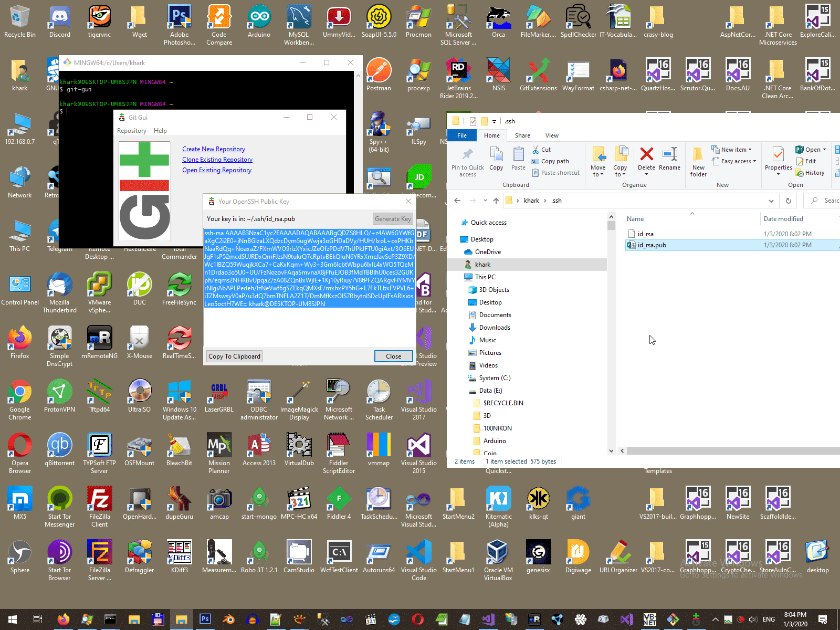The width and height of the screenshot is (840, 630).
Task: Select the KDiff3 desktop icon
Action: [179, 556]
